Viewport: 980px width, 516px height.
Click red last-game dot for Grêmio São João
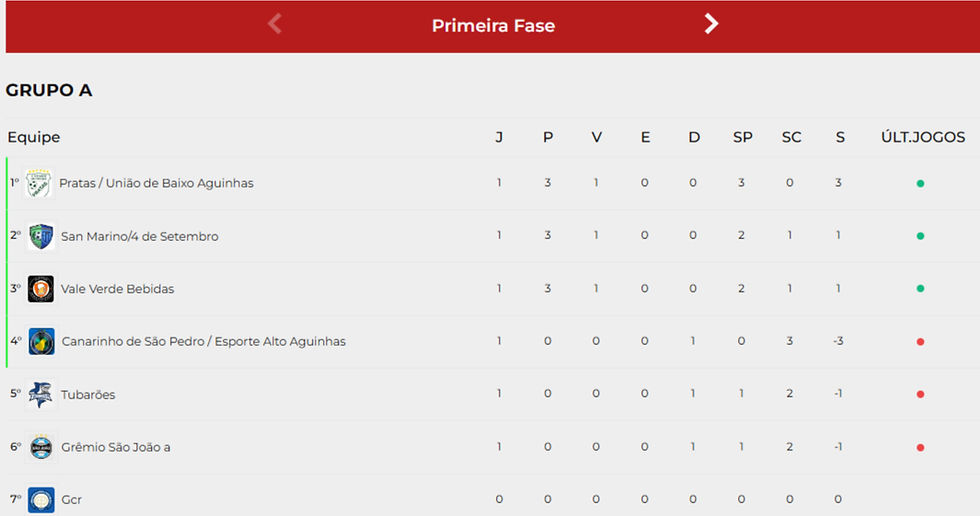pyautogui.click(x=920, y=448)
